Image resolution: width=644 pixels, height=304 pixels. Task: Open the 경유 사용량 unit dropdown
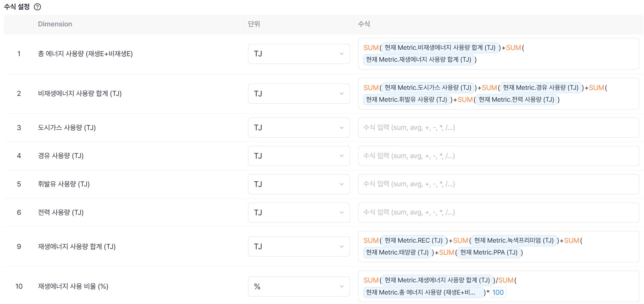point(299,156)
